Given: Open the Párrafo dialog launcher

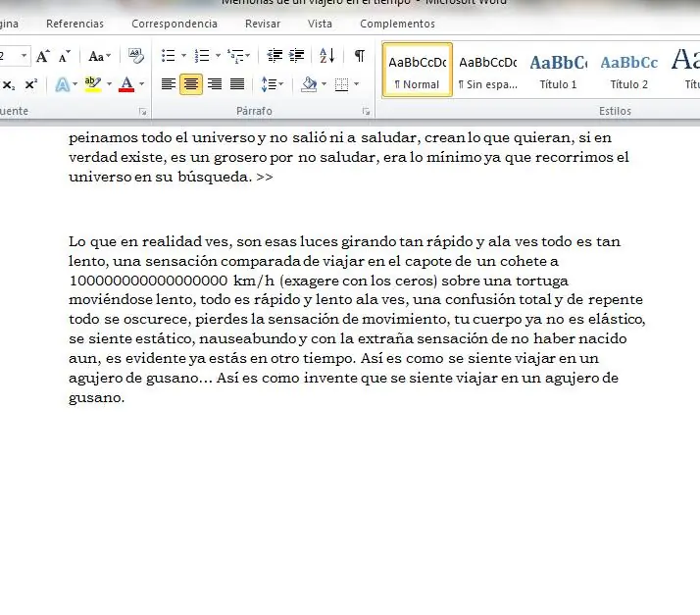Looking at the screenshot, I should coord(366,112).
